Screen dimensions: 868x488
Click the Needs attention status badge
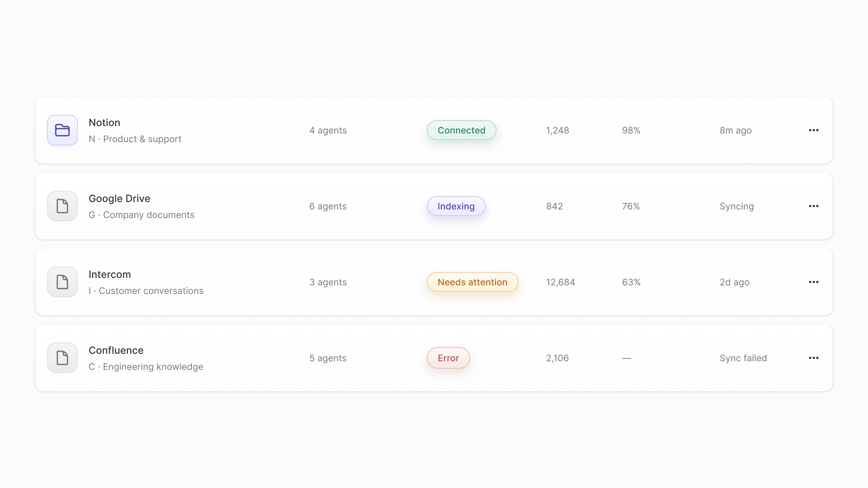[472, 282]
